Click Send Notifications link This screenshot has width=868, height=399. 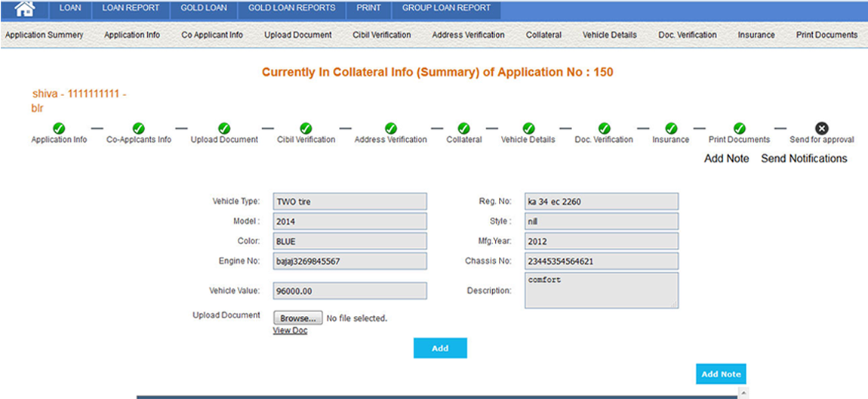click(x=804, y=159)
